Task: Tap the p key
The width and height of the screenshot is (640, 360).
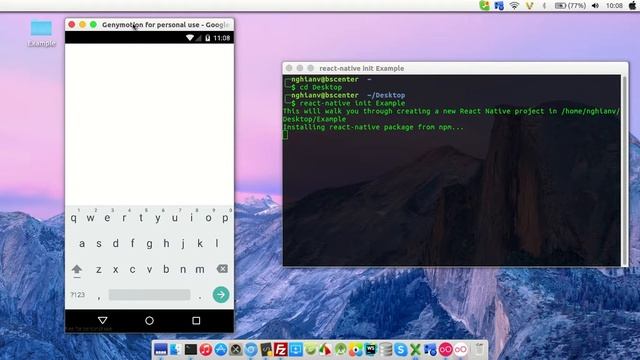Action: 225,218
